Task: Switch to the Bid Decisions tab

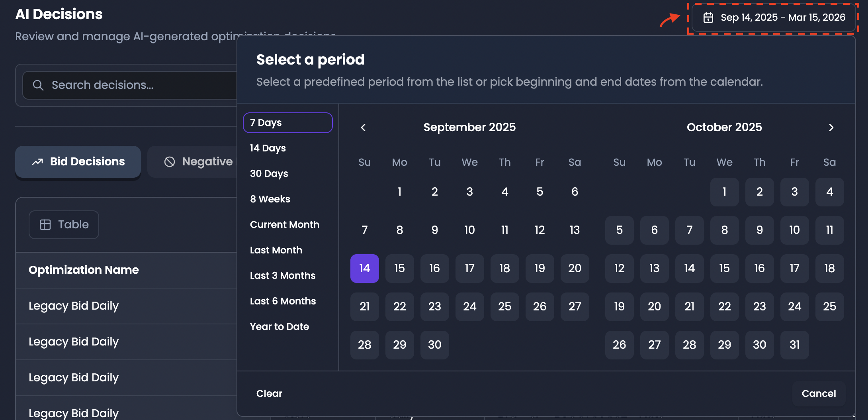Action: tap(78, 162)
